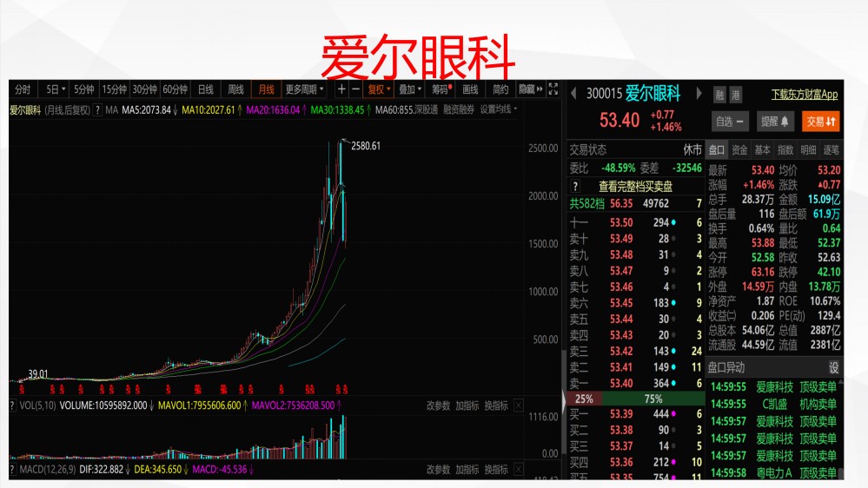Switch to 30分钟 chart period
The height and width of the screenshot is (488, 868).
click(x=144, y=89)
